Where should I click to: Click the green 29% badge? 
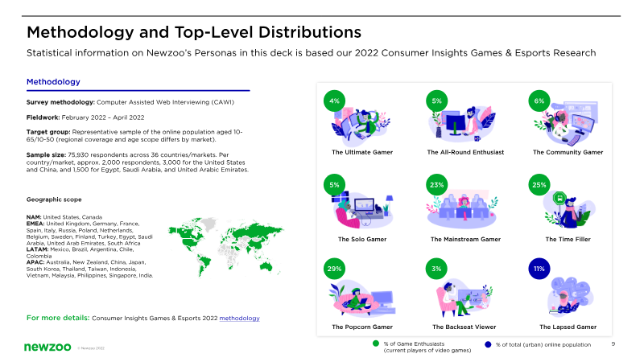coord(334,269)
